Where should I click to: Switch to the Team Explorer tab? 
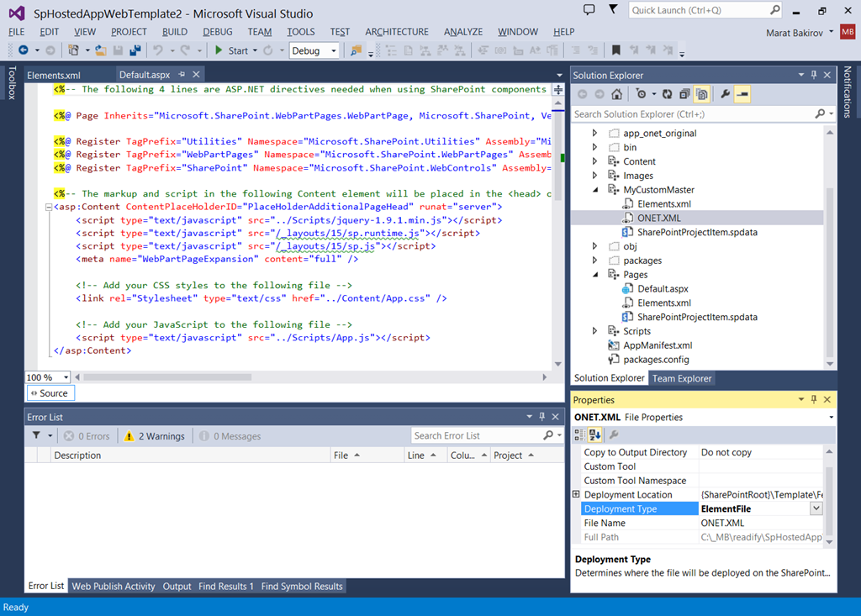click(x=681, y=378)
